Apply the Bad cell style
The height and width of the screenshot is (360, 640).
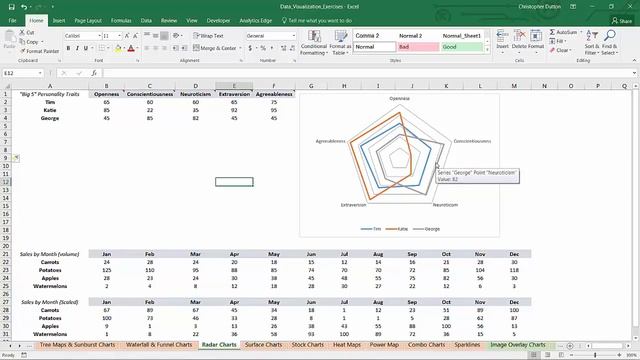click(418, 47)
